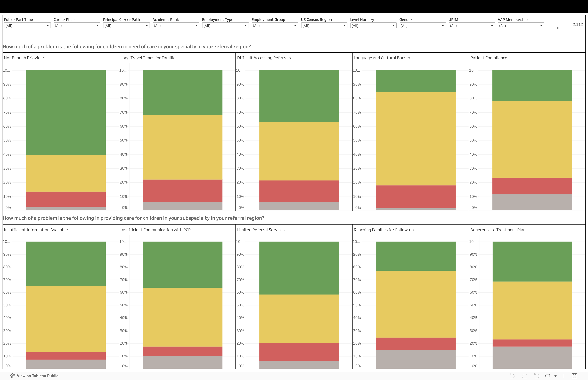Image resolution: width=588 pixels, height=380 pixels.
Task: Expand the US Census Region filter
Action: tap(324, 26)
